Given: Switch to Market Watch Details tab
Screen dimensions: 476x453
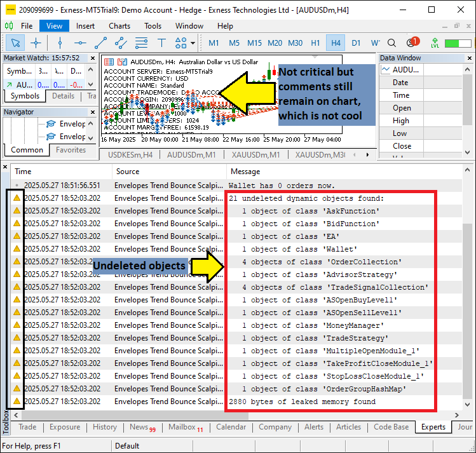Looking at the screenshot, I should 63,96.
